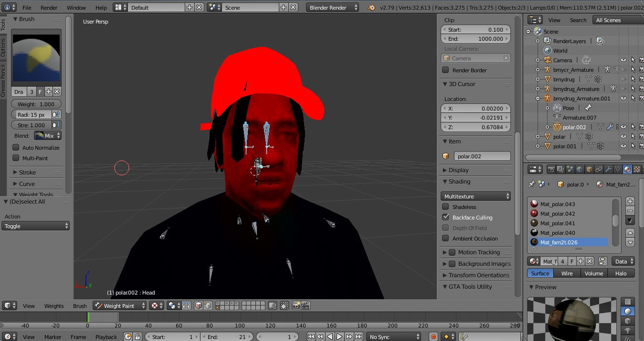Open the Blender Render engine dropdown
The height and width of the screenshot is (341, 644).
(332, 8)
